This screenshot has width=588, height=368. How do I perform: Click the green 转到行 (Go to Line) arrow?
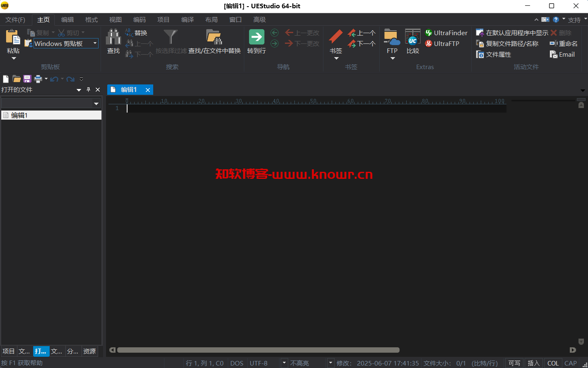click(x=256, y=37)
